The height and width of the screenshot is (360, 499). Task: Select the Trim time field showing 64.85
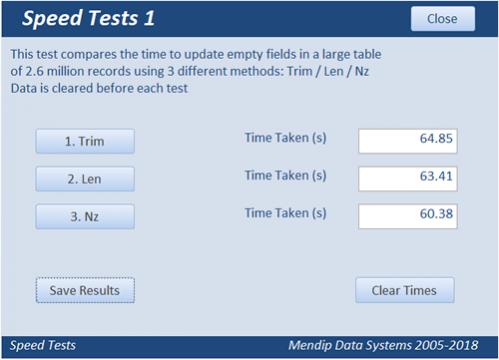point(408,141)
